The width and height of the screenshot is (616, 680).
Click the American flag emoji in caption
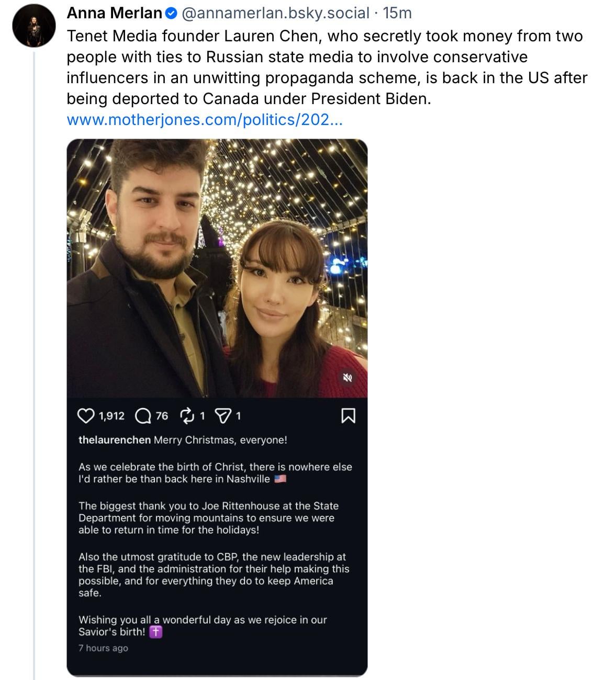pyautogui.click(x=281, y=479)
